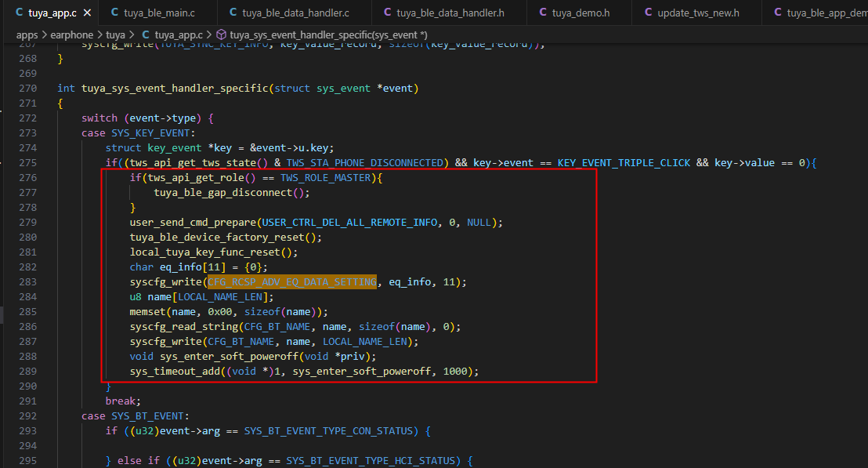
Task: Click tws_api_get_tws_state on line 275
Action: tap(193, 163)
